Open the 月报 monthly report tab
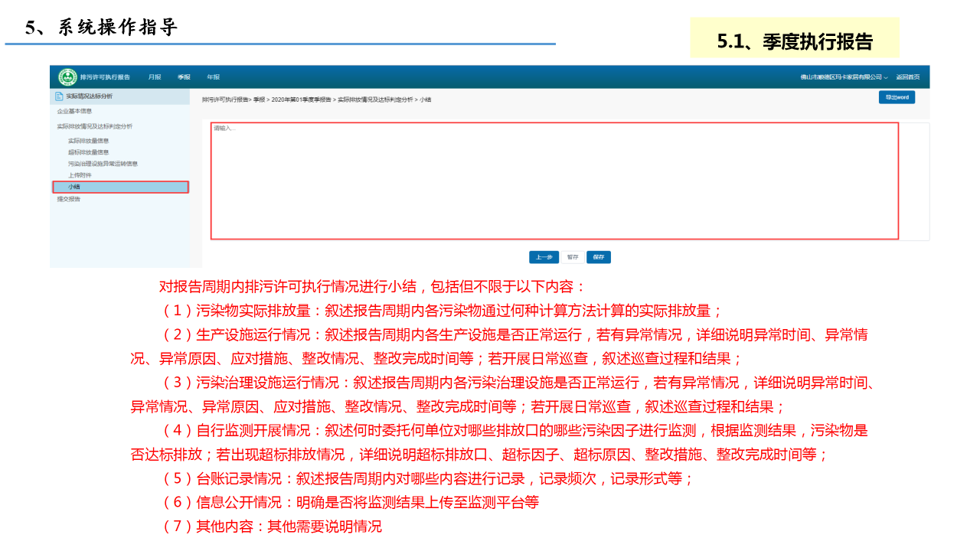Image resolution: width=980 pixels, height=551 pixels. click(x=155, y=77)
